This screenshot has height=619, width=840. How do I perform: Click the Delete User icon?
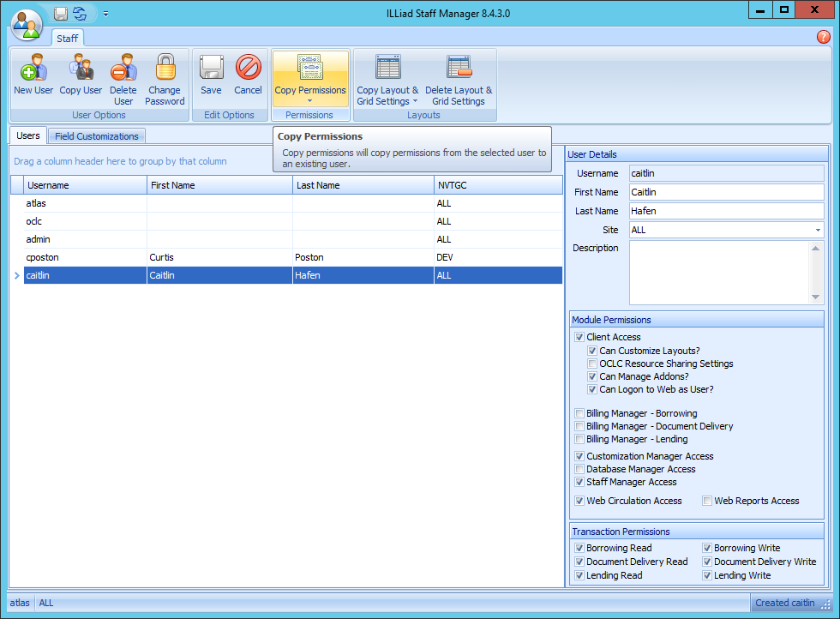click(x=123, y=75)
